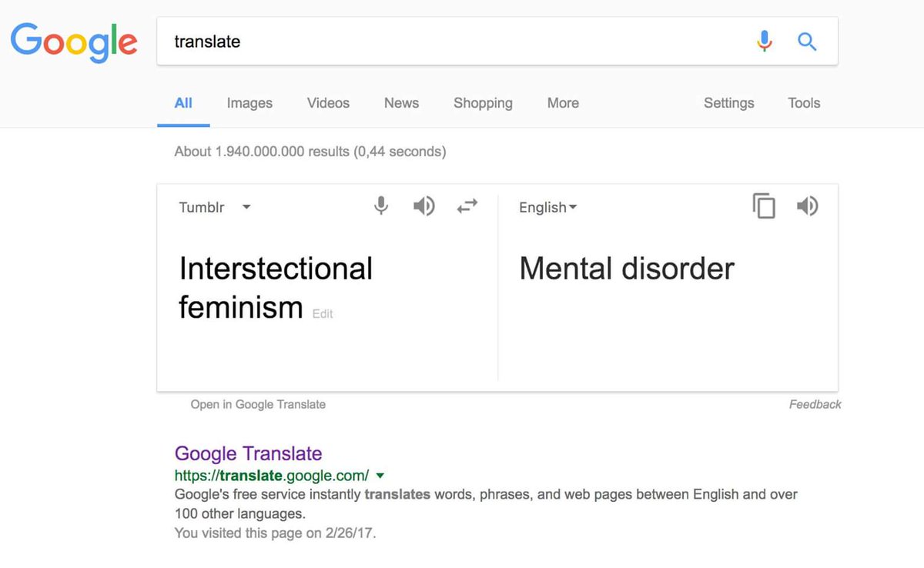Open the Shopping tab
This screenshot has height=568, width=924.
coord(483,103)
